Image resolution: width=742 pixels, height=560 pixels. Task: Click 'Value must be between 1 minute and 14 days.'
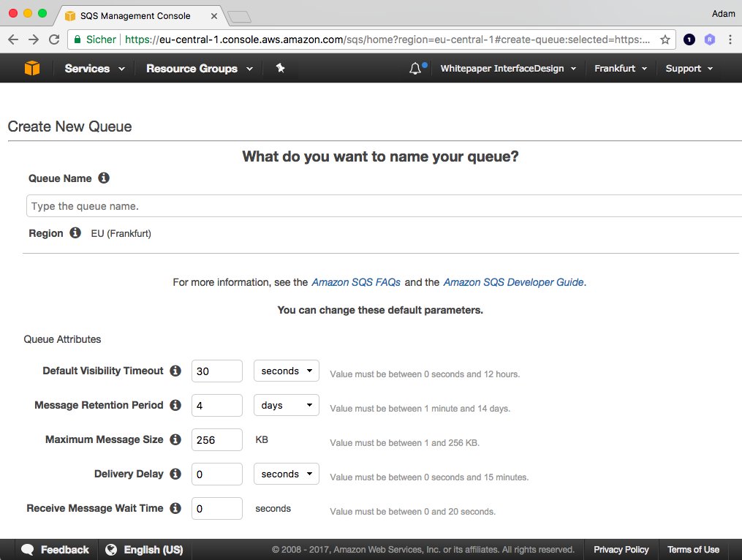coord(420,409)
